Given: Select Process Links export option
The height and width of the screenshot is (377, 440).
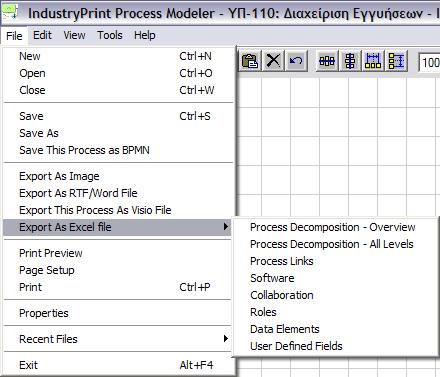Looking at the screenshot, I should click(x=335, y=261).
